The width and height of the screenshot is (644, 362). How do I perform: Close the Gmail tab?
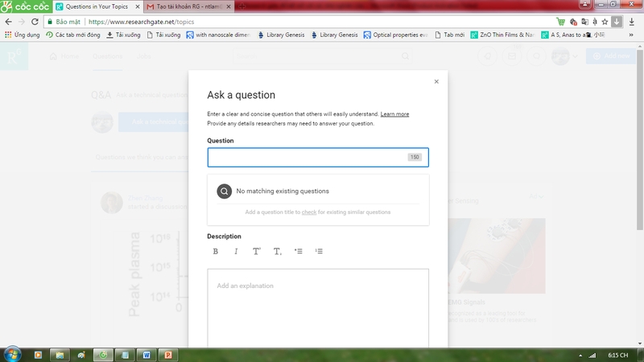coord(229,6)
